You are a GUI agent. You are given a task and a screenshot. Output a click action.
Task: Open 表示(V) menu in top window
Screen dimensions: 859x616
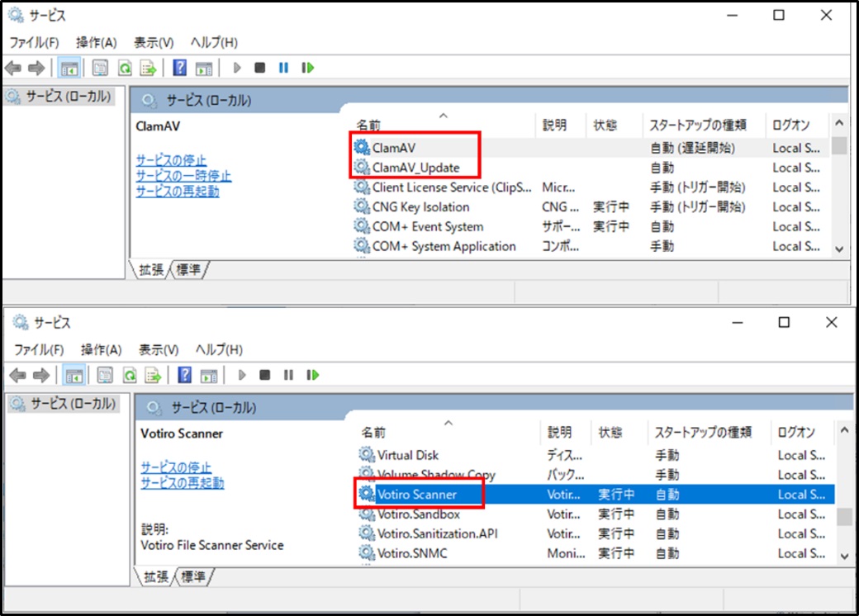click(x=154, y=43)
